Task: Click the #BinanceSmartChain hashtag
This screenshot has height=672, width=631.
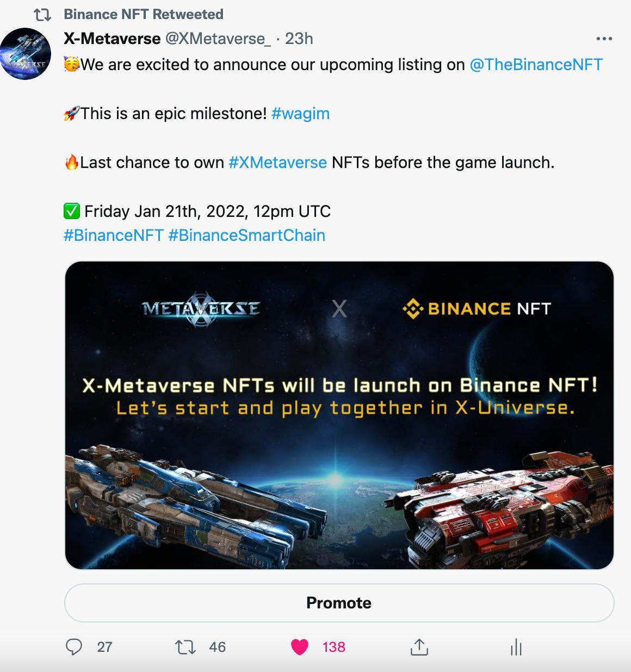Action: pyautogui.click(x=247, y=235)
